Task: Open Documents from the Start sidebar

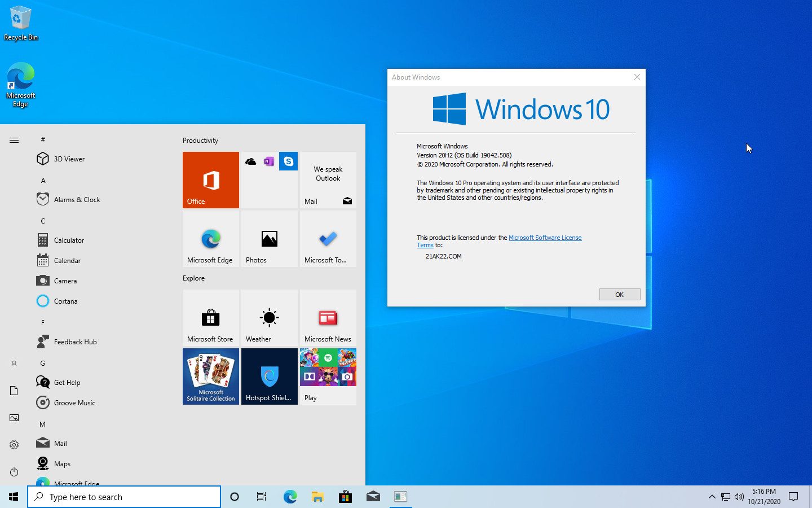Action: point(14,391)
